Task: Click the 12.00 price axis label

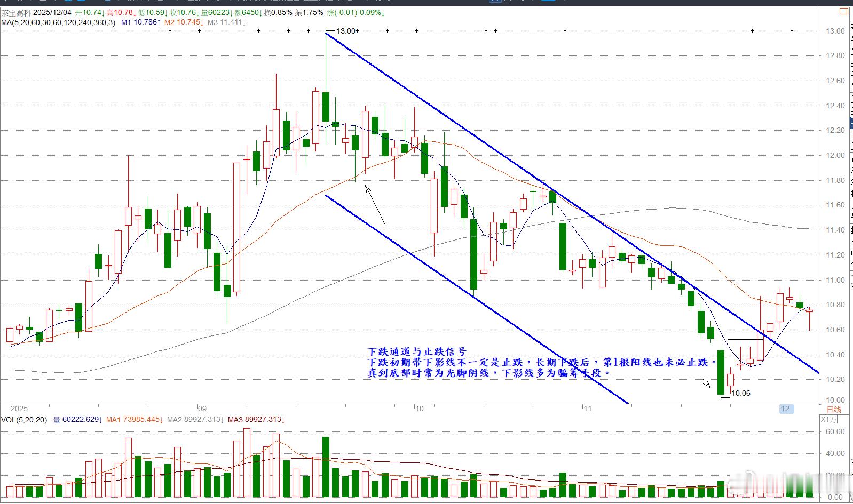Action: point(835,155)
